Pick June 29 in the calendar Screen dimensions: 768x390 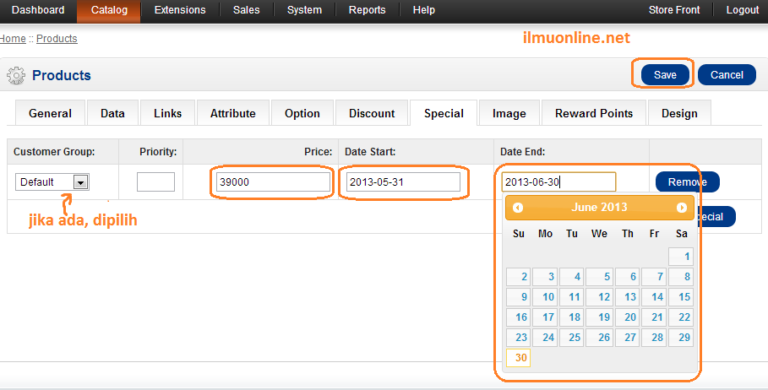681,337
